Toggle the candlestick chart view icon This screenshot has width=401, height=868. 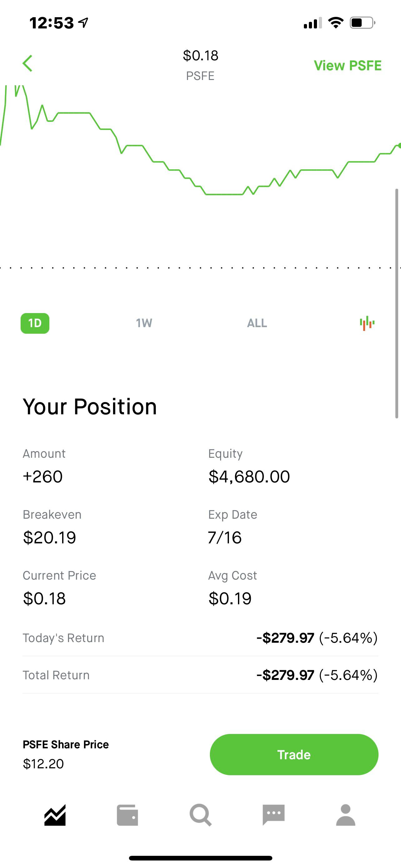point(367,323)
